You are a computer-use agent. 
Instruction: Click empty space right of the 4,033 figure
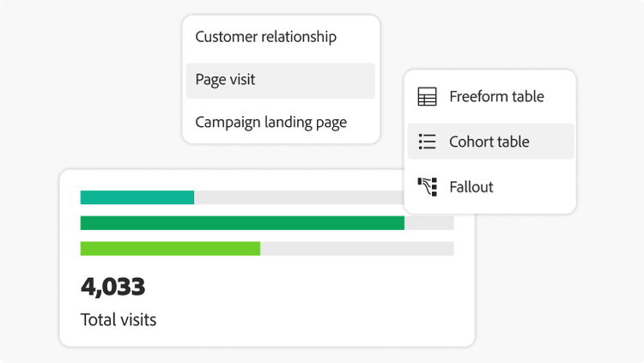(x=301, y=287)
